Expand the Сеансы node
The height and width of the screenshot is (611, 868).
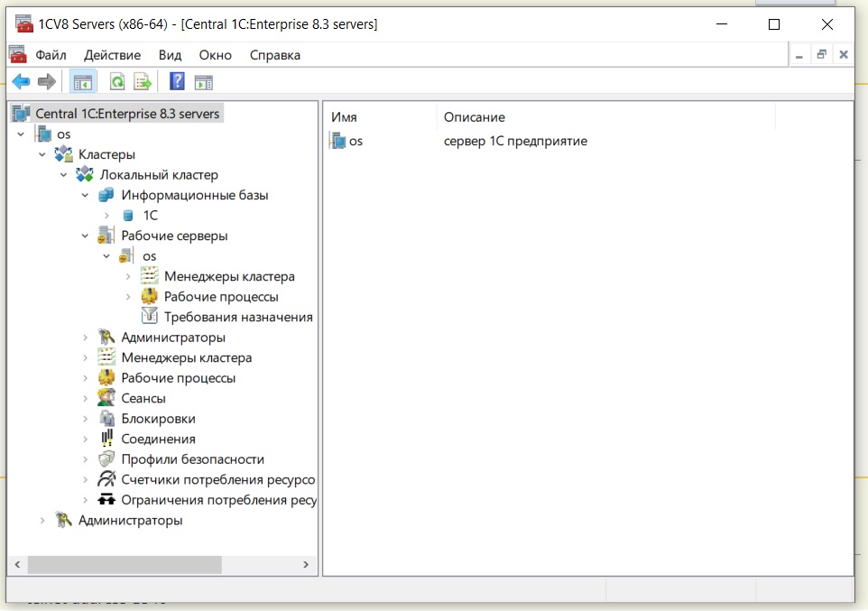pos(85,398)
